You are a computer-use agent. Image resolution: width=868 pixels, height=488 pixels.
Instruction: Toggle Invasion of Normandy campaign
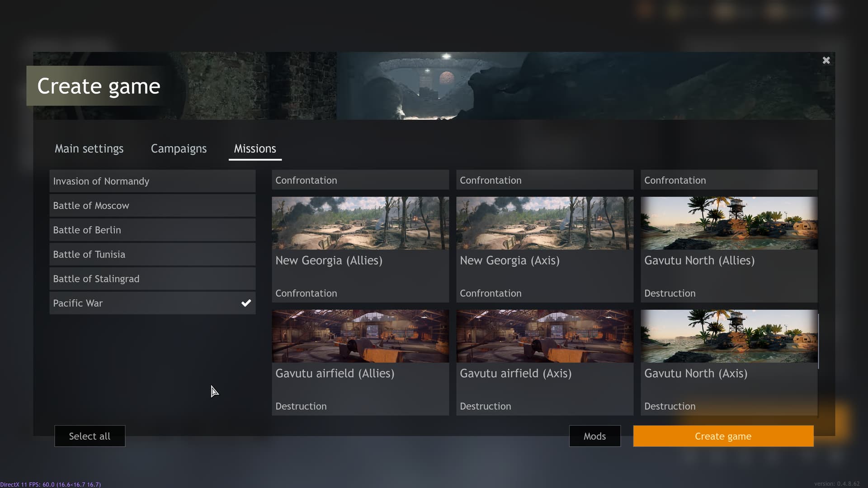pos(152,181)
